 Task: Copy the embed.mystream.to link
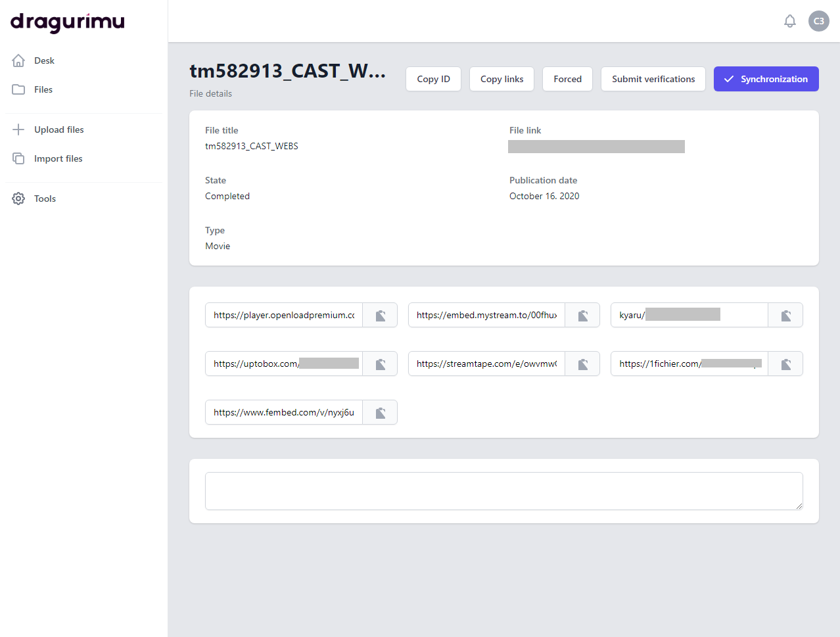click(x=582, y=316)
